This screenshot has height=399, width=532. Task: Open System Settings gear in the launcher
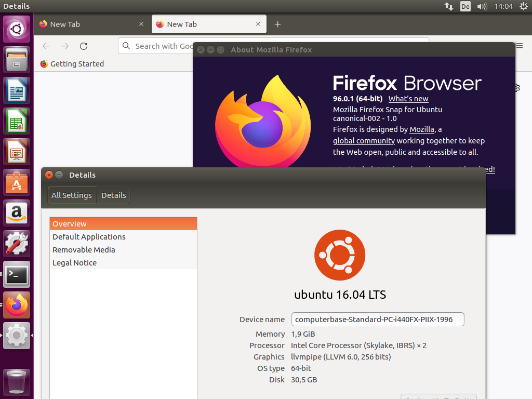coord(17,336)
